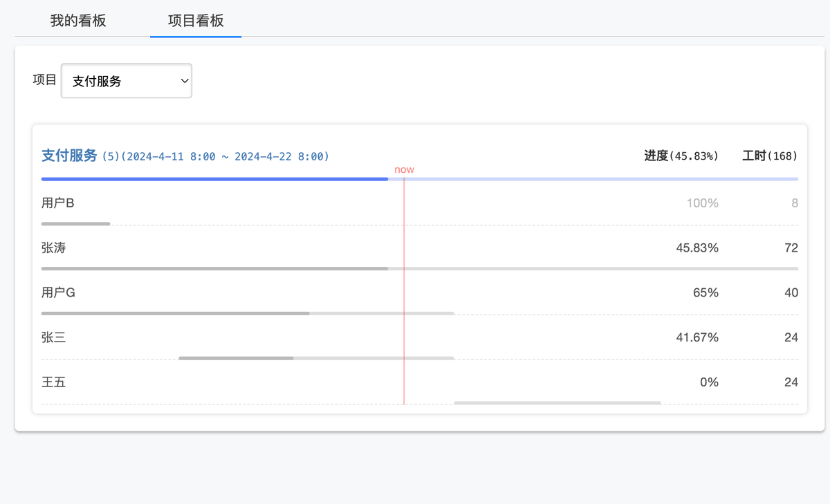This screenshot has height=504, width=830.
Task: Click 用户B 100% progress value
Action: (x=702, y=203)
